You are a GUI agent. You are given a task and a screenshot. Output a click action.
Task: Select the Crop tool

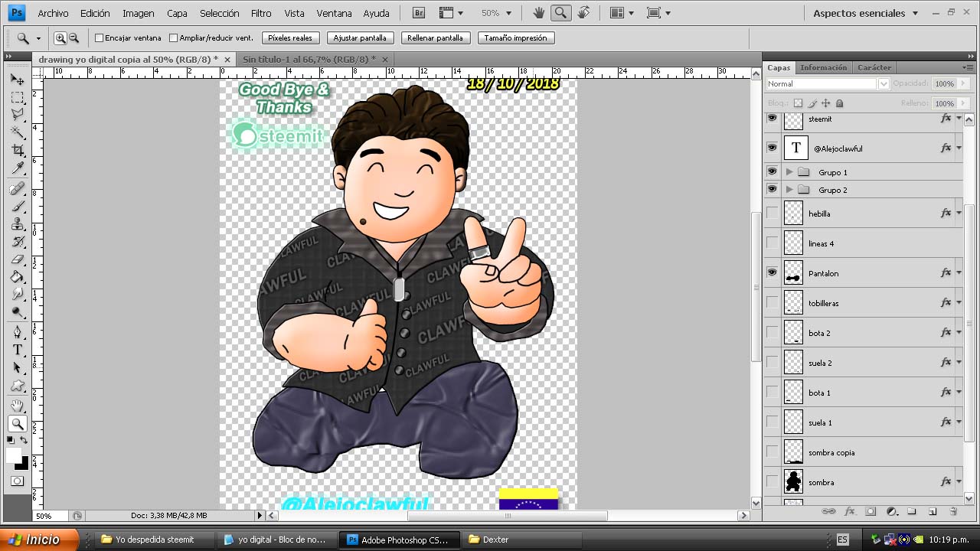(18, 151)
